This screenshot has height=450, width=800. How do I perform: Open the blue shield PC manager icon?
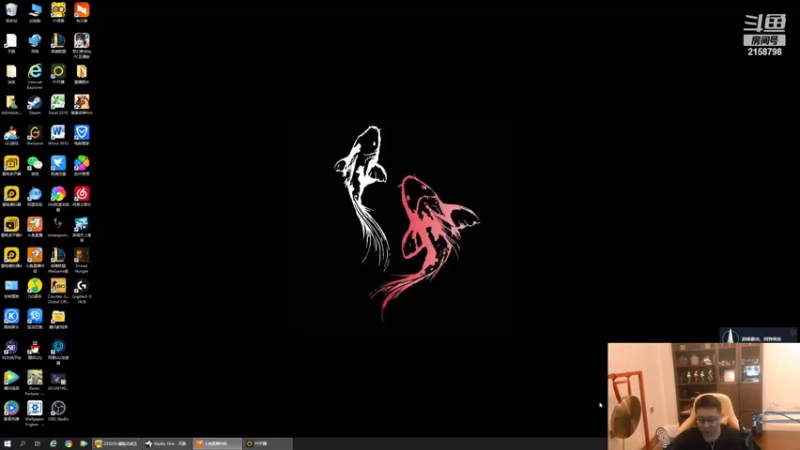pos(82,135)
